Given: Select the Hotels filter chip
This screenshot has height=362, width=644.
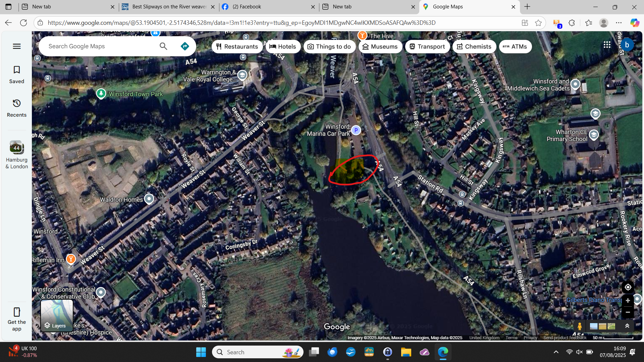Looking at the screenshot, I should click(282, 47).
